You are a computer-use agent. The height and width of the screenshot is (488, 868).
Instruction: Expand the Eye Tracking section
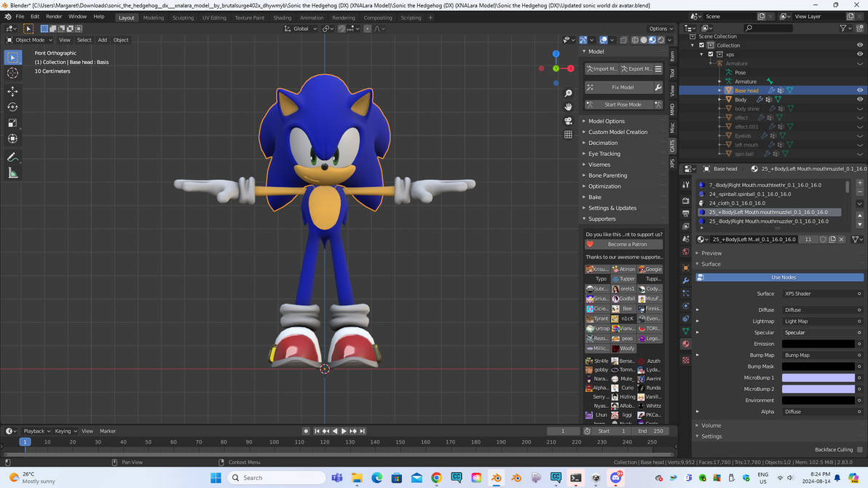point(606,154)
